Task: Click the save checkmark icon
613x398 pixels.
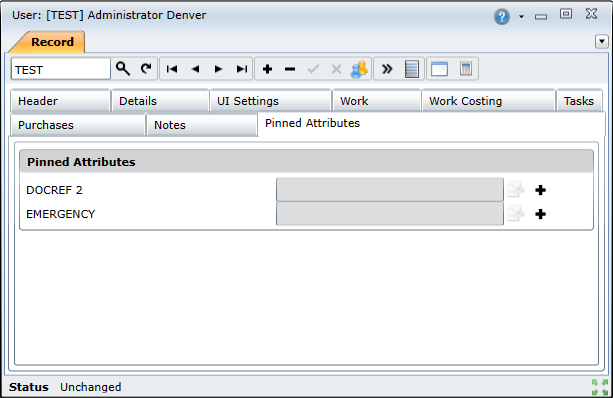Action: pos(313,69)
